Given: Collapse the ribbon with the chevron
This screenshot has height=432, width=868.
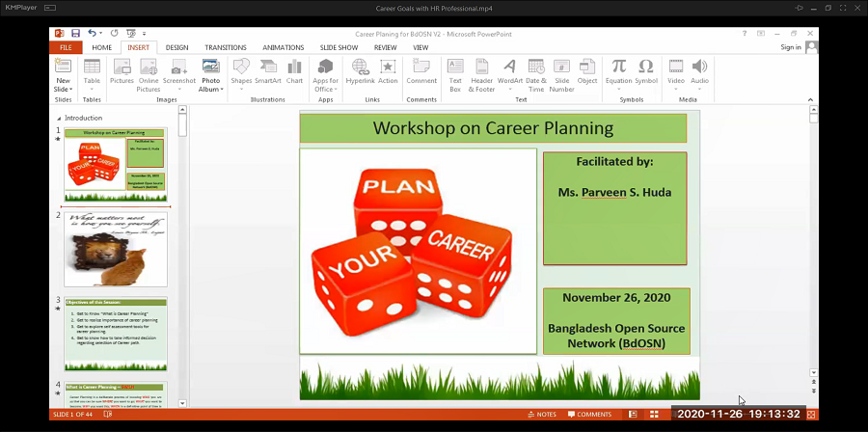Looking at the screenshot, I should 810,100.
